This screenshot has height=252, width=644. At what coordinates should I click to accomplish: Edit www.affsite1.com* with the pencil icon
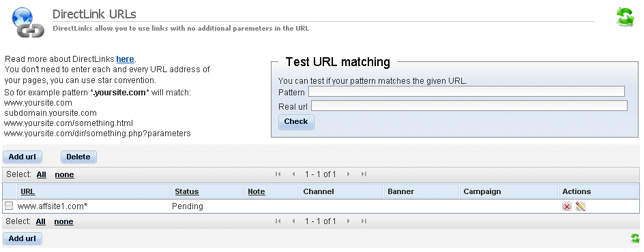(x=581, y=206)
